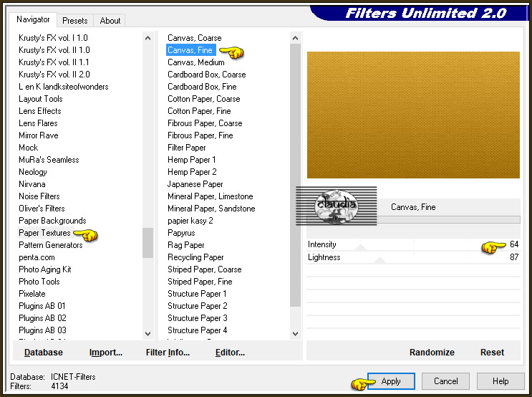Select penta.com category
532x397 pixels.
(x=37, y=257)
